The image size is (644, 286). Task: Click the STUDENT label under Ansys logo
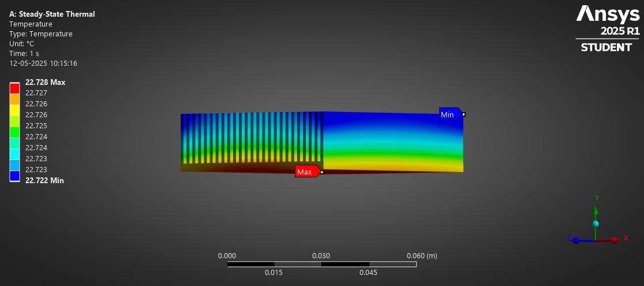click(x=606, y=47)
